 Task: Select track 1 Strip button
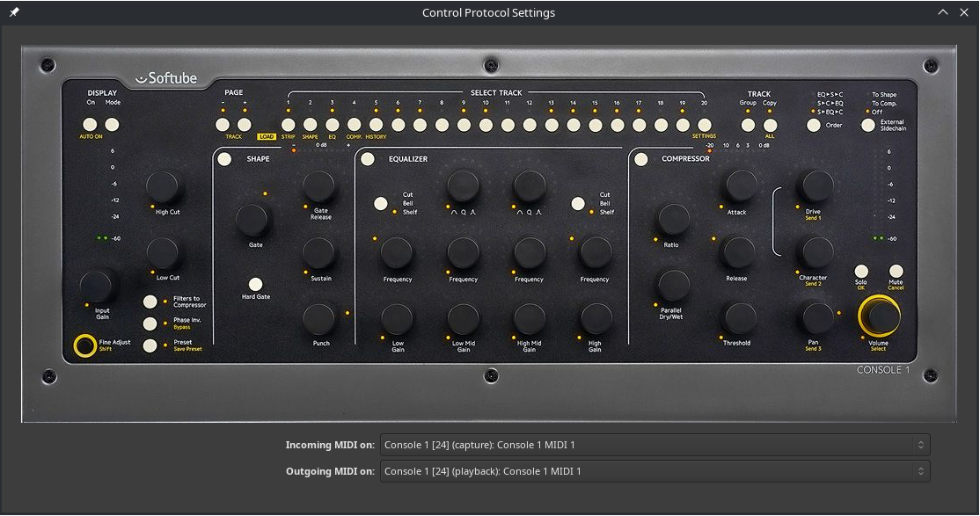point(289,124)
